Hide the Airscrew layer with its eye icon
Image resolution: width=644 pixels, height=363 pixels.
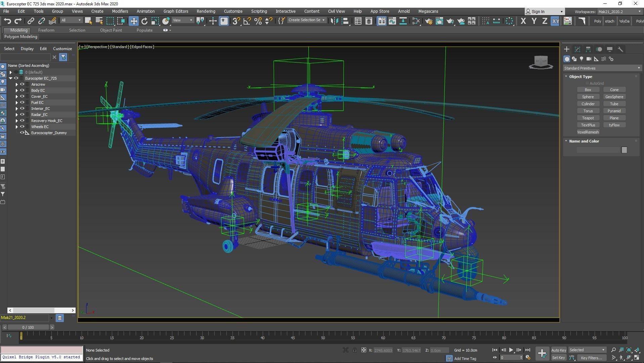point(22,84)
